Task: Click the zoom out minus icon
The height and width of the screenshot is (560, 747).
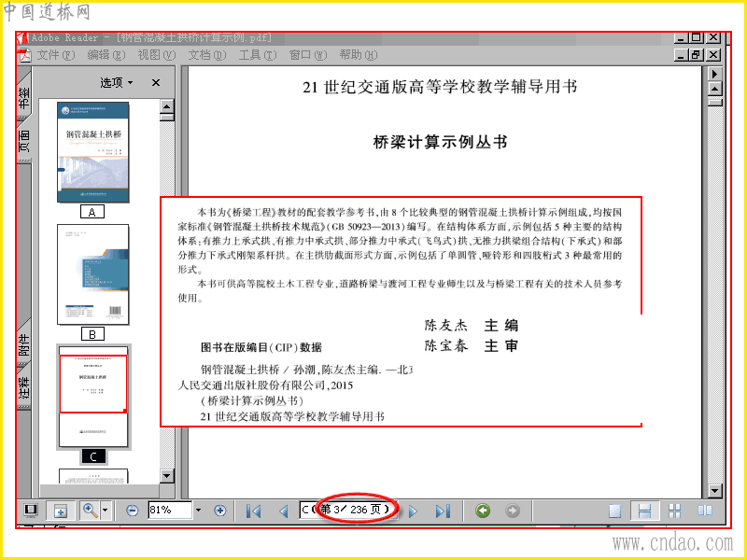Action: coord(133,511)
